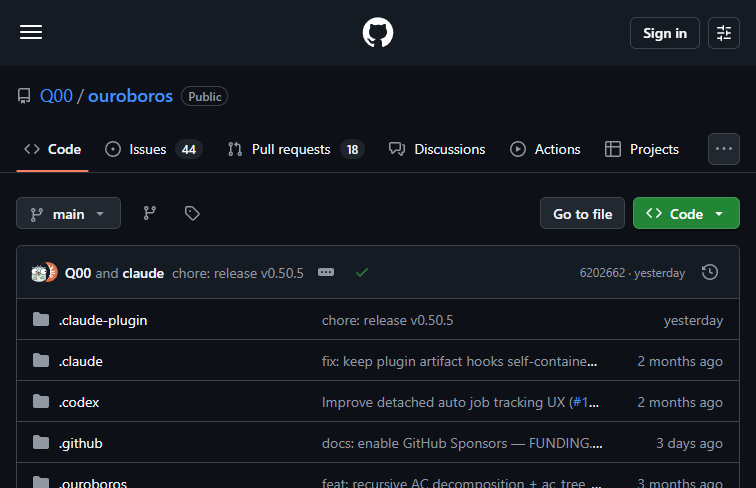Viewport: 756px width, 488px height.
Task: Open the Q00 commit author link
Action: tap(78, 273)
